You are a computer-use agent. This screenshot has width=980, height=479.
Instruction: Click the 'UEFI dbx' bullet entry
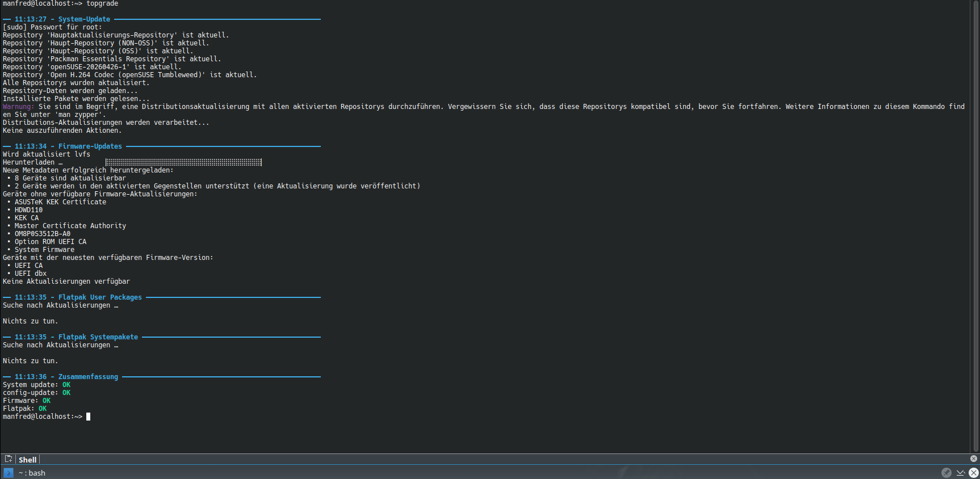(x=31, y=274)
